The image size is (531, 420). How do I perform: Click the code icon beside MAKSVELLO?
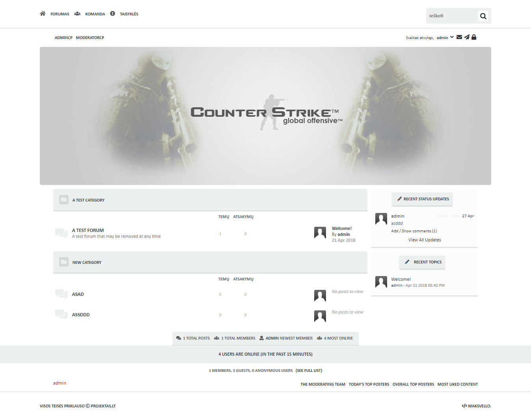tap(464, 406)
